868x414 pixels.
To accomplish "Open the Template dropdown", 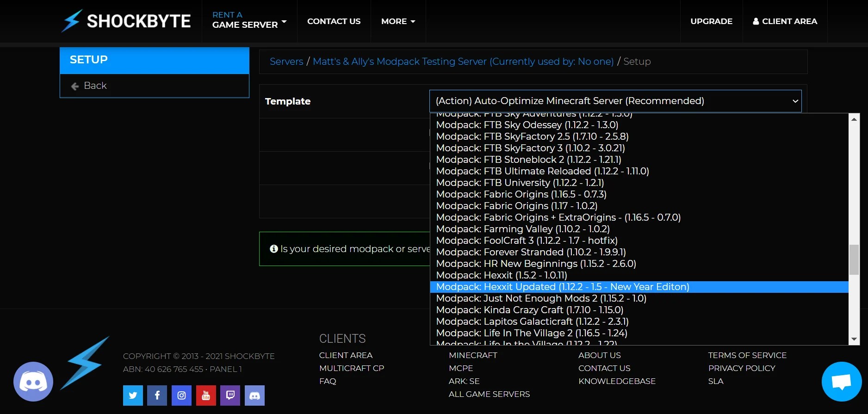I will pyautogui.click(x=615, y=101).
